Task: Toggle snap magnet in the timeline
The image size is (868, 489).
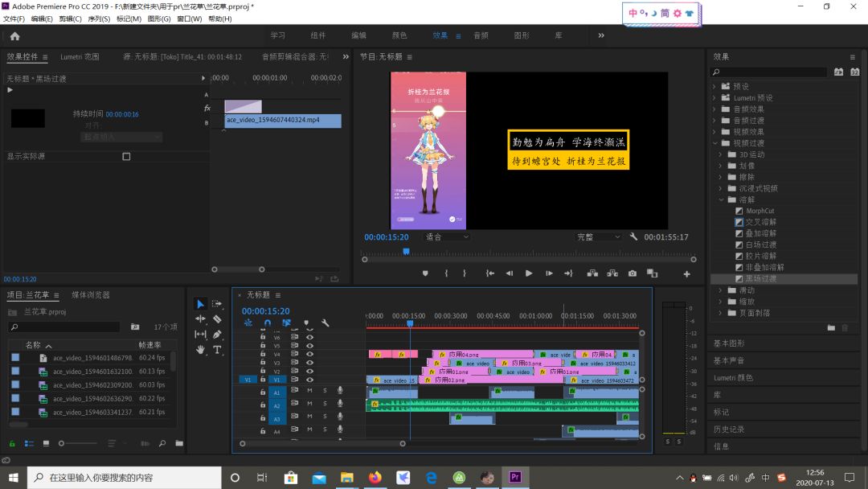Action: (267, 323)
